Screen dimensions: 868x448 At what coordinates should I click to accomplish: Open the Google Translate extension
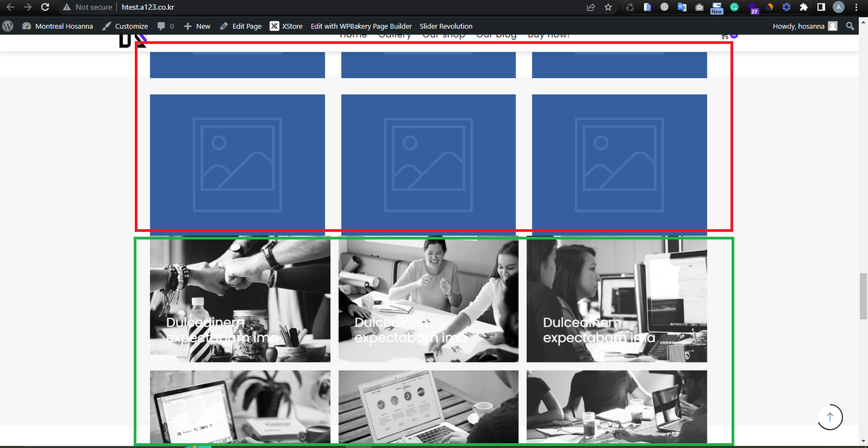click(682, 7)
